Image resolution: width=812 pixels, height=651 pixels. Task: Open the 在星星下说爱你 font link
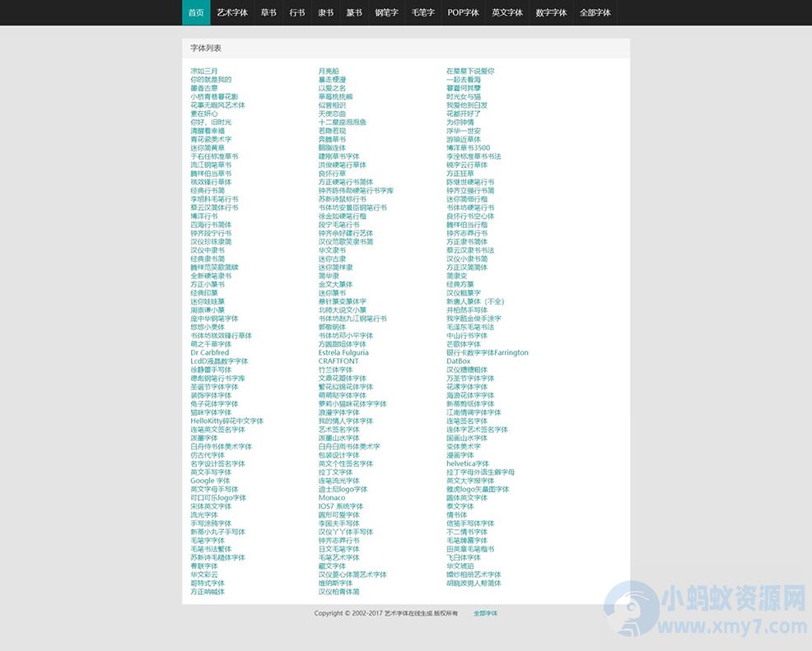click(470, 71)
